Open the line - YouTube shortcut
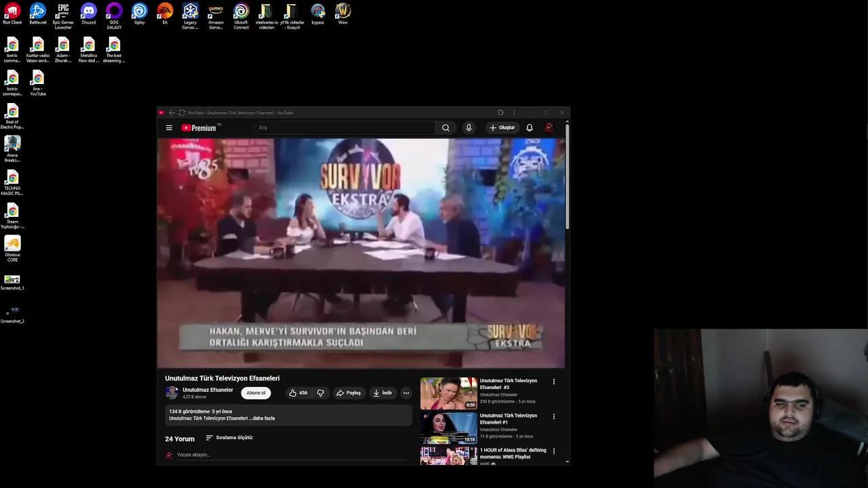This screenshot has width=868, height=488. [38, 83]
